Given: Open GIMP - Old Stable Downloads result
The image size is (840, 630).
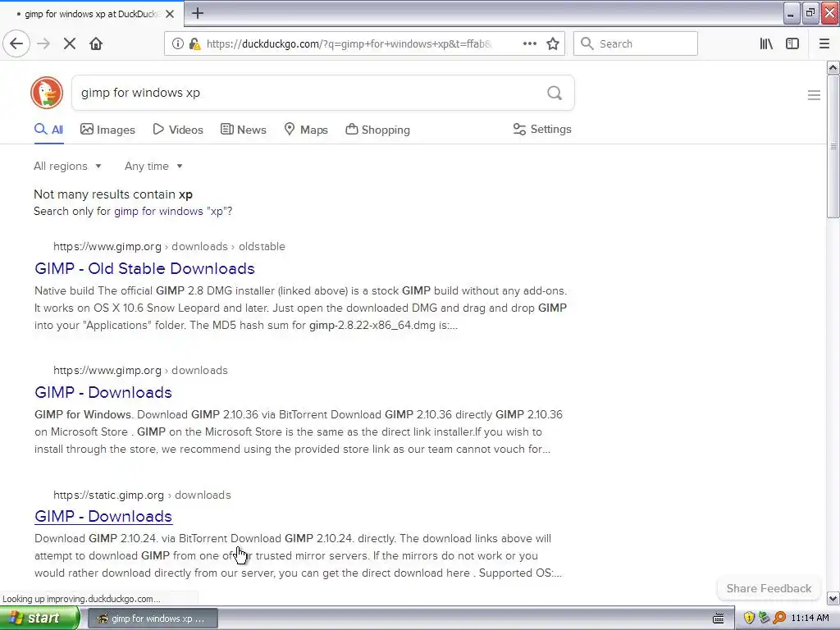Looking at the screenshot, I should [144, 268].
